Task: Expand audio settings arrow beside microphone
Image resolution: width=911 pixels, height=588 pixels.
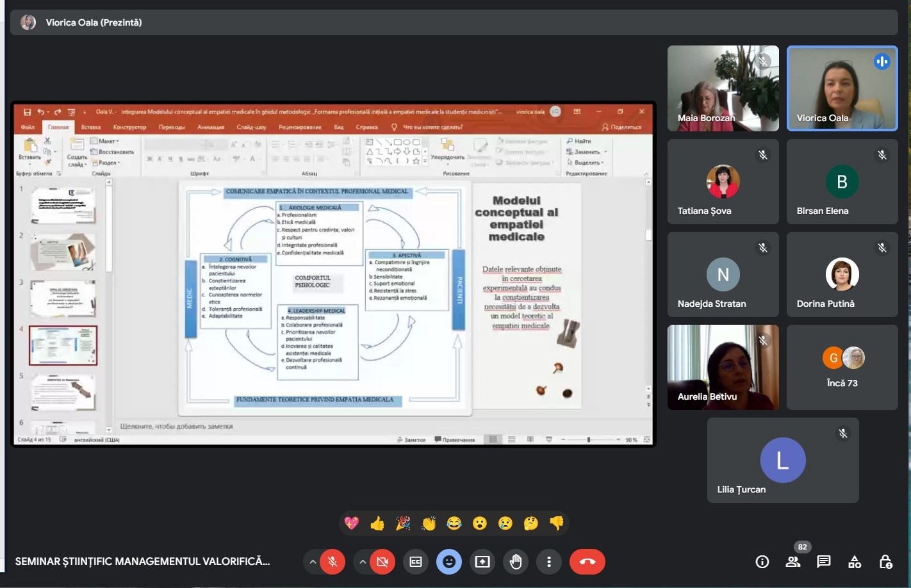Action: pyautogui.click(x=313, y=562)
